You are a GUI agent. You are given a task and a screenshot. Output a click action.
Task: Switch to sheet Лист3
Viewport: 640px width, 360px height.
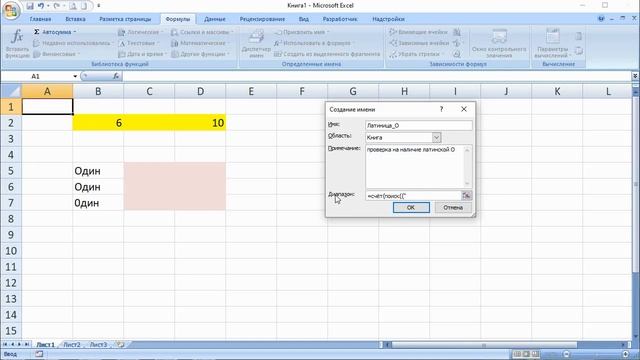click(x=98, y=344)
